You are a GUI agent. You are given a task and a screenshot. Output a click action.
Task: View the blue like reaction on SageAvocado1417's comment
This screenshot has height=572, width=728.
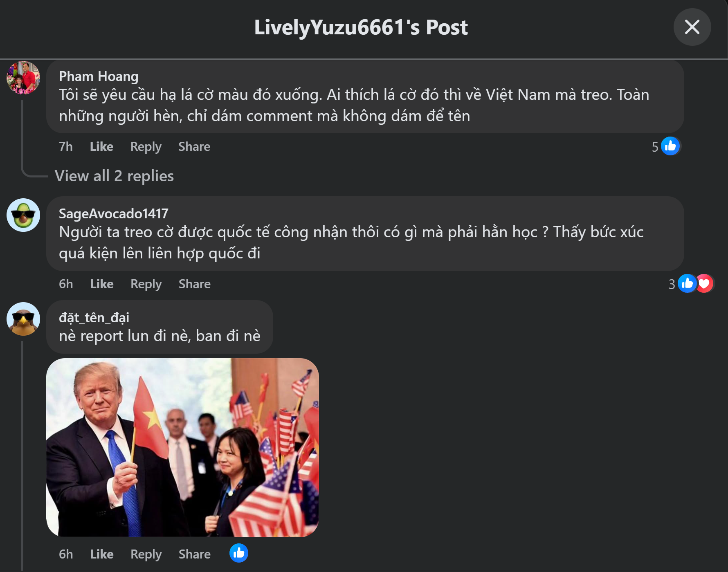tap(687, 283)
